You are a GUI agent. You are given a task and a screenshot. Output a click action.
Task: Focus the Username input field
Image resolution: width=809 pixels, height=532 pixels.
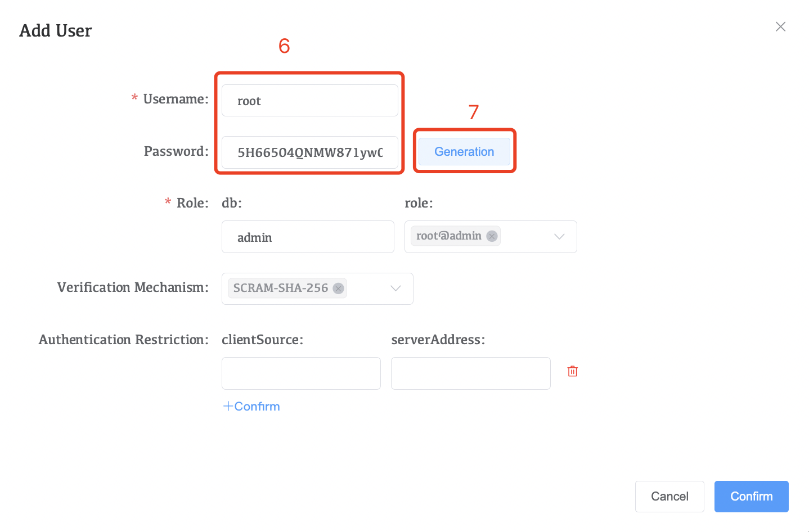pyautogui.click(x=309, y=101)
